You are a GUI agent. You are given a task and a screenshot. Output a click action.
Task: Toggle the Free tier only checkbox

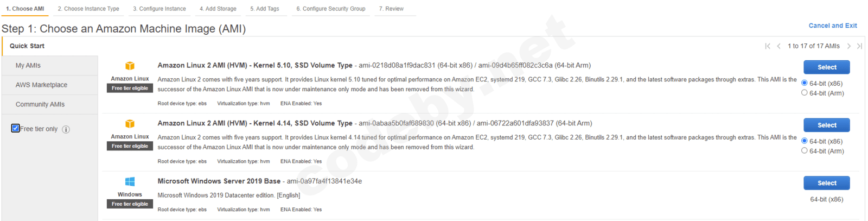16,128
